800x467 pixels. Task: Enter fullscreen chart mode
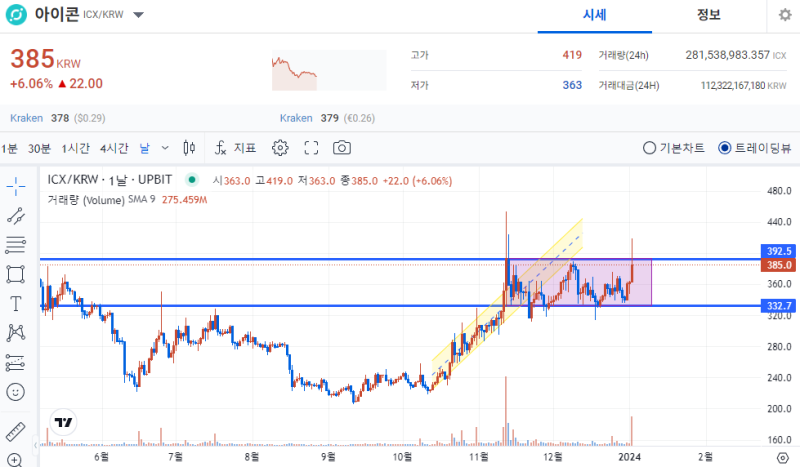311,148
